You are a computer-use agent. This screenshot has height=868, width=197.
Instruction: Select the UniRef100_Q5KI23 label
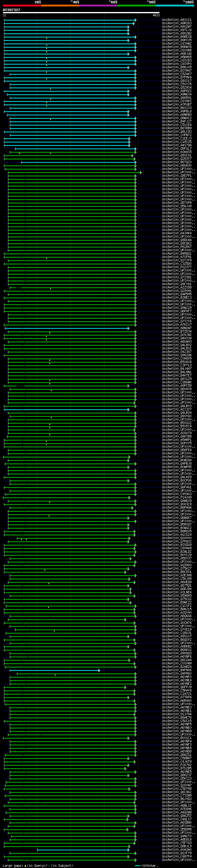[x=177, y=779]
